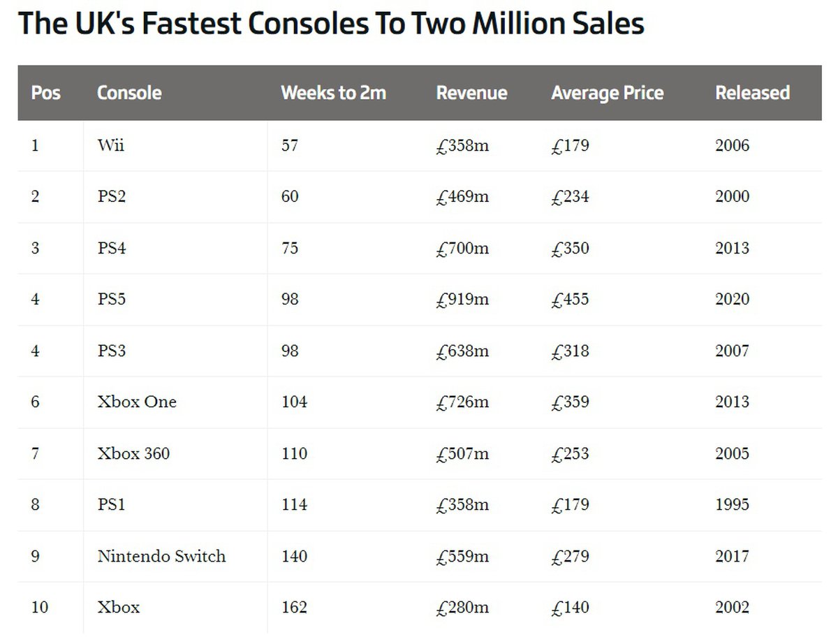Click the 1995 release year cell
The height and width of the screenshot is (644, 838).
pos(732,504)
